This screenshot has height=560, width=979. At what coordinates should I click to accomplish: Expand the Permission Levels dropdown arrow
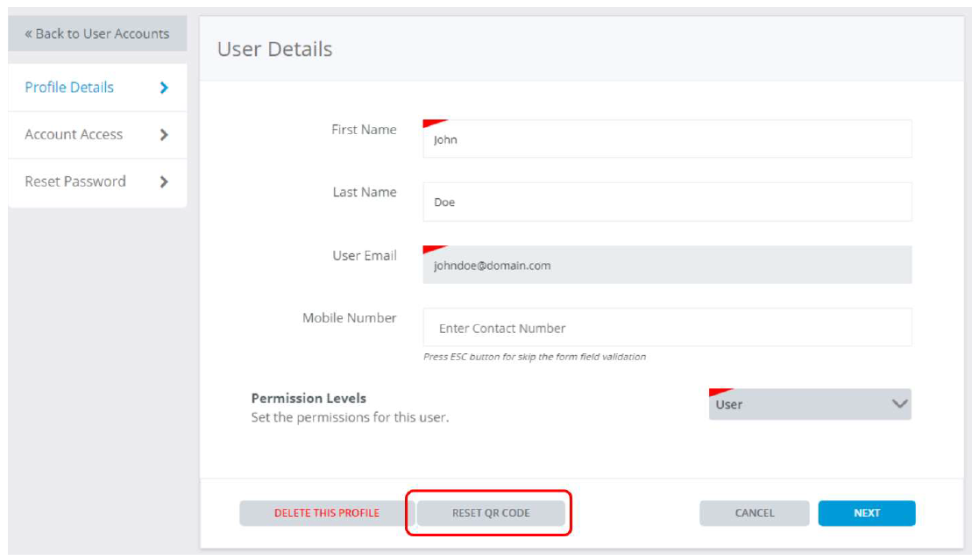(898, 404)
